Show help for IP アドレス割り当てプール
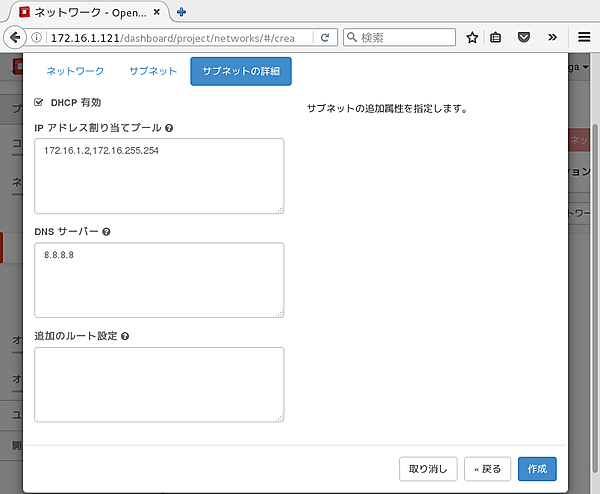This screenshot has height=494, width=600. [169, 128]
